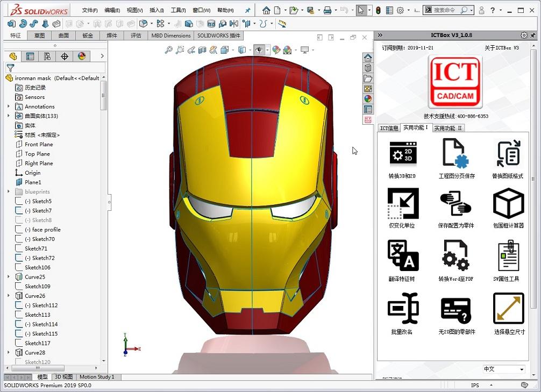
Task: Launch the 转换Word至PDF tool
Action: click(x=456, y=261)
